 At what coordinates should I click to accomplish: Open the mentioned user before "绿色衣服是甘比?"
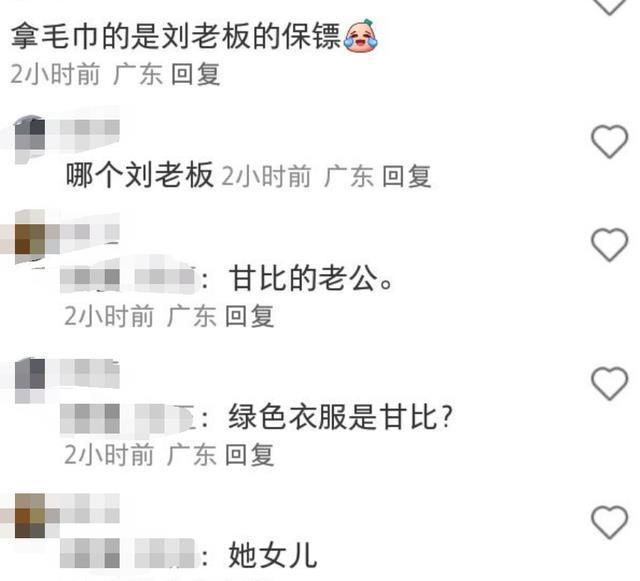128,418
